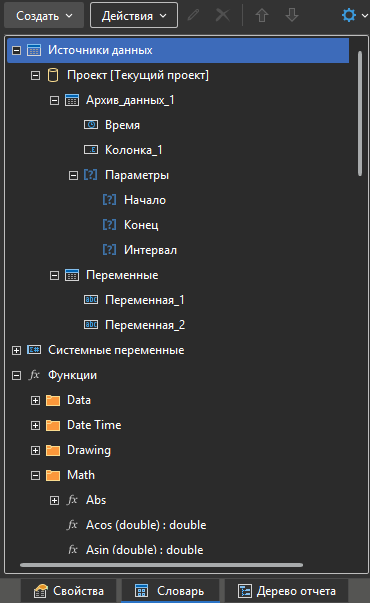370x603 pixels.
Task: Select the Время column item
Action: pos(122,125)
